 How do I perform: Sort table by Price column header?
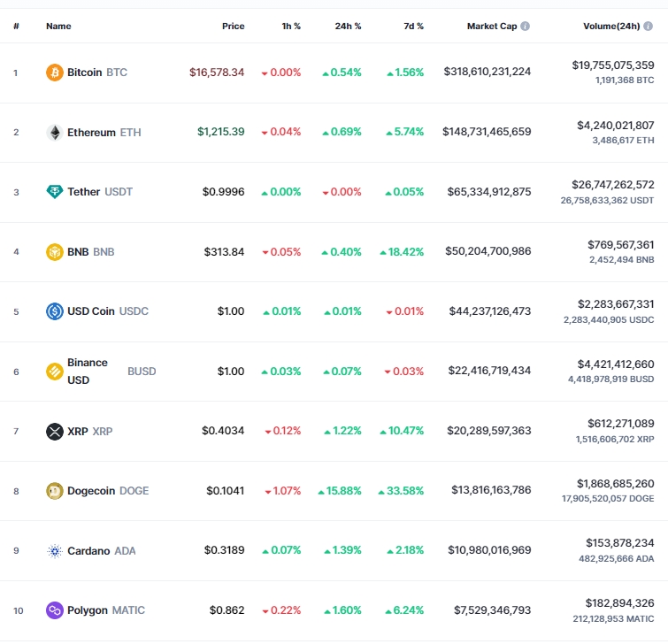(x=233, y=26)
